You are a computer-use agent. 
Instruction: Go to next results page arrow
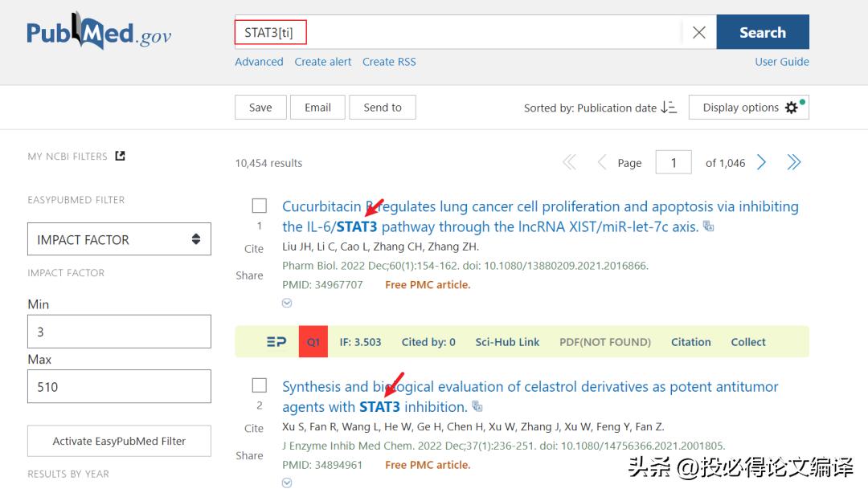(762, 163)
